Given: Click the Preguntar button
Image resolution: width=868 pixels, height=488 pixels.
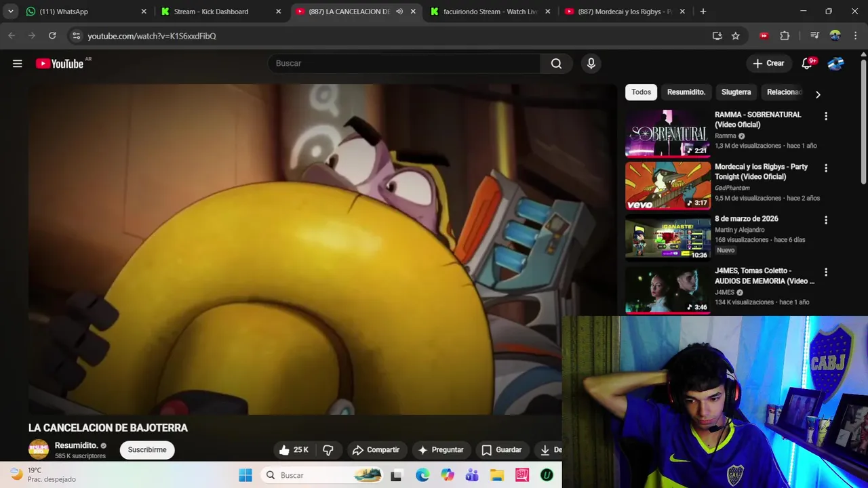Looking at the screenshot, I should click(441, 450).
